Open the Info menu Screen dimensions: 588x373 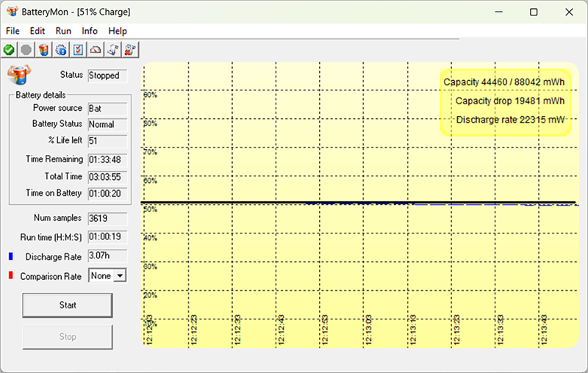90,31
